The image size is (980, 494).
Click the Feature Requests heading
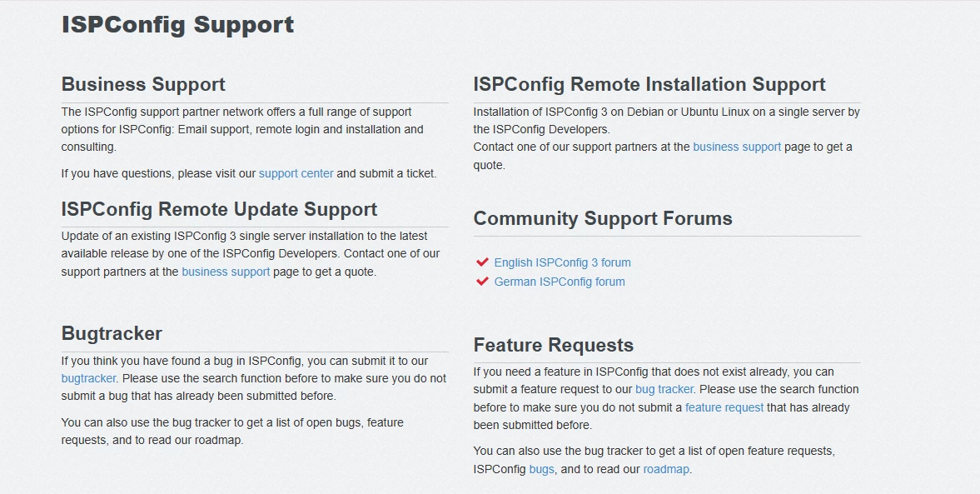tap(553, 344)
